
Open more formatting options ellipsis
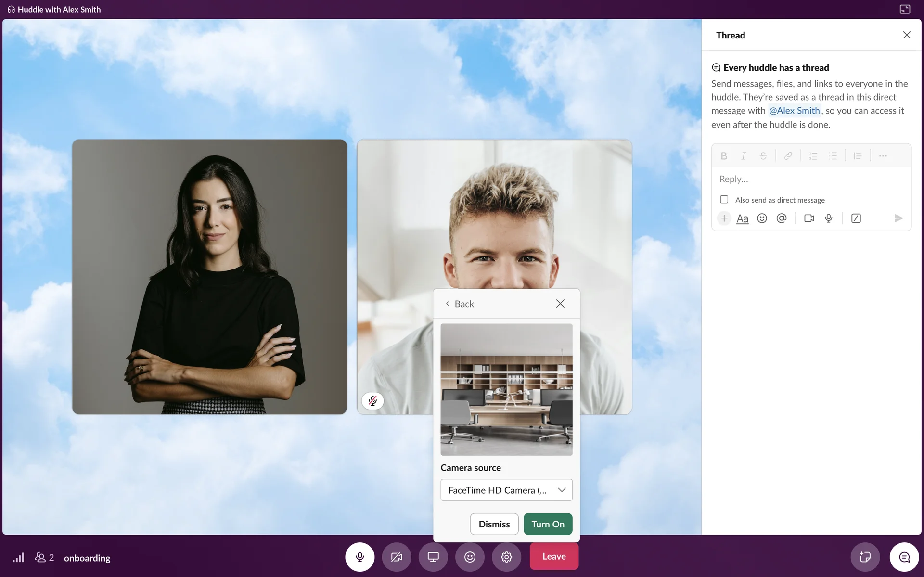pos(883,156)
